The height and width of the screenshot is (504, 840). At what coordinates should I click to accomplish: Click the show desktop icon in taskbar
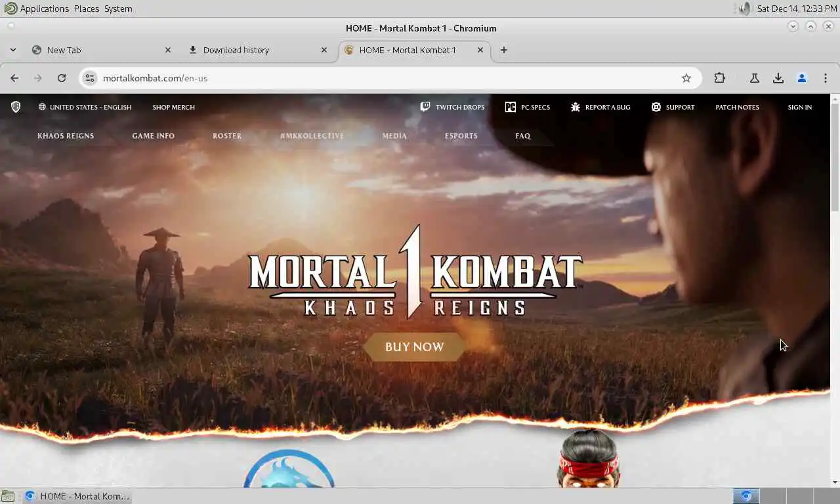point(7,496)
